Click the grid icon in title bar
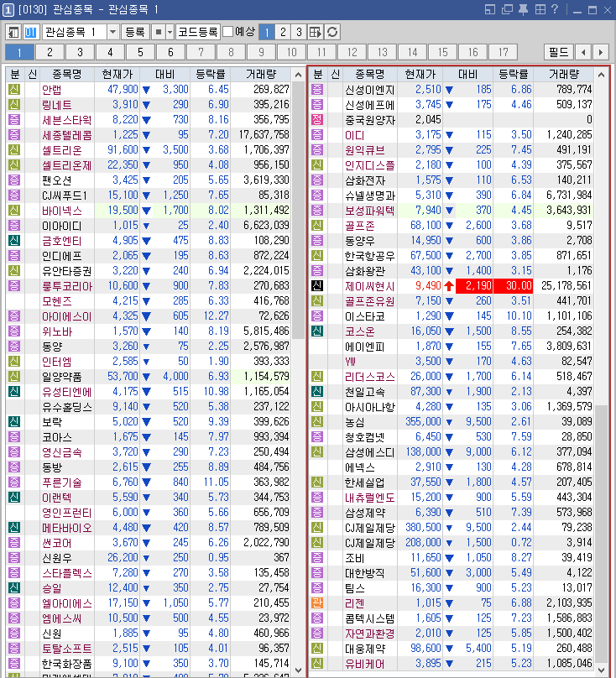This screenshot has height=678, width=616. click(540, 9)
